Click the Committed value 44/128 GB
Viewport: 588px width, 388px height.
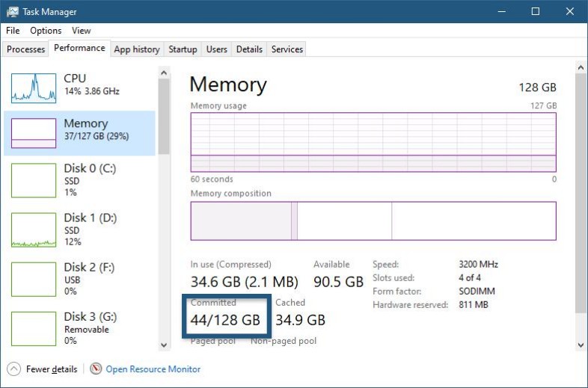pos(225,320)
